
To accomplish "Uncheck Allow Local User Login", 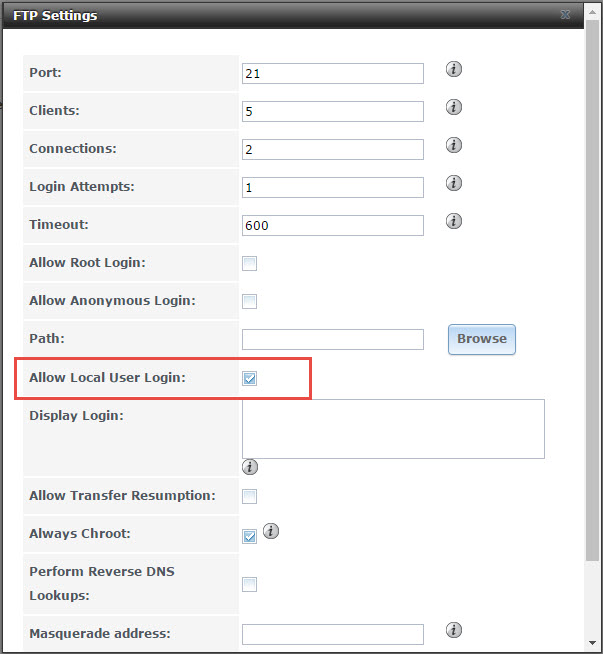I will click(249, 378).
